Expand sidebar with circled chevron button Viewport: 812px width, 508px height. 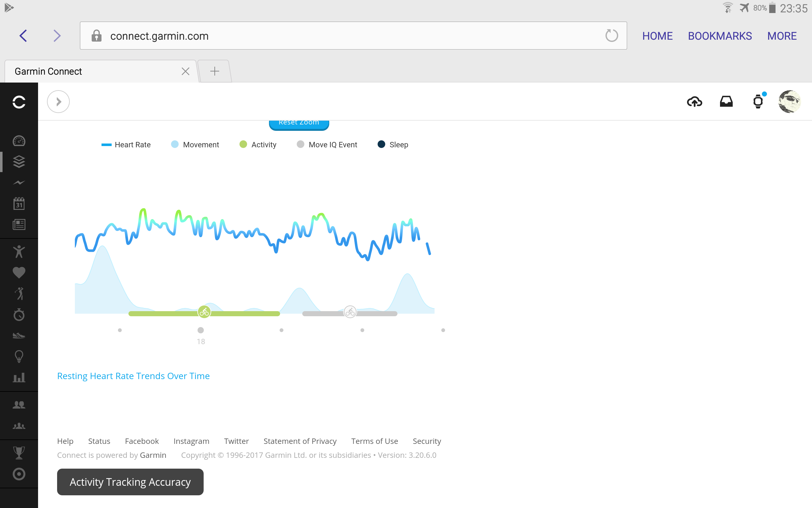(x=58, y=102)
